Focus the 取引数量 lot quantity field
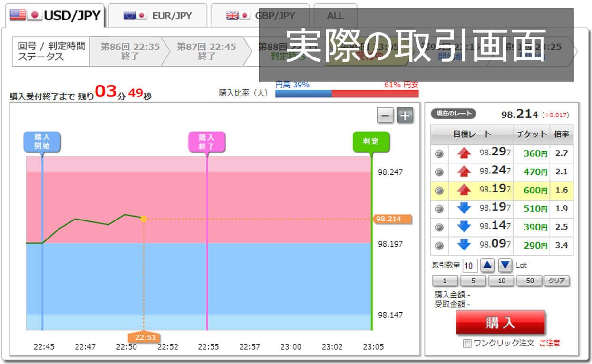The width and height of the screenshot is (592, 364). pos(470,266)
